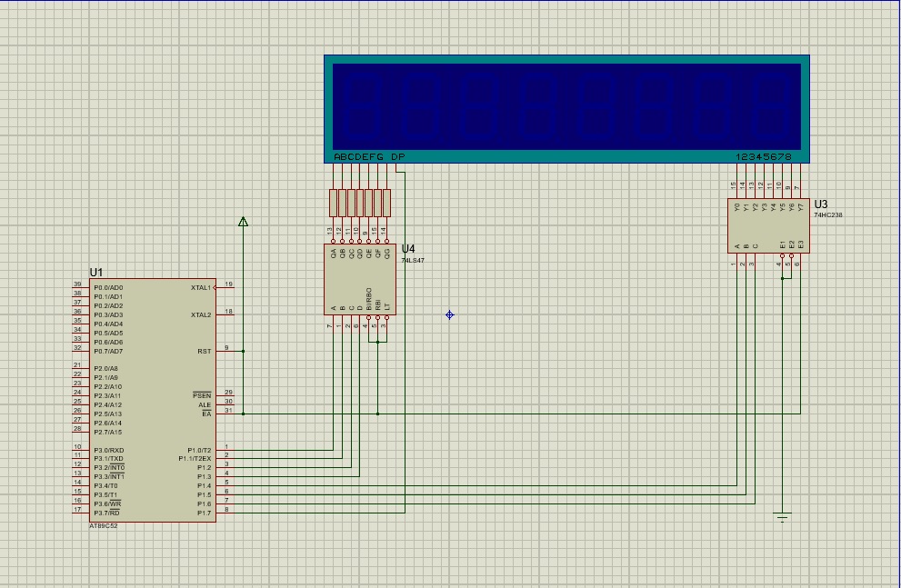The width and height of the screenshot is (901, 588).
Task: Select the U4 reference label
Action: tap(408, 249)
